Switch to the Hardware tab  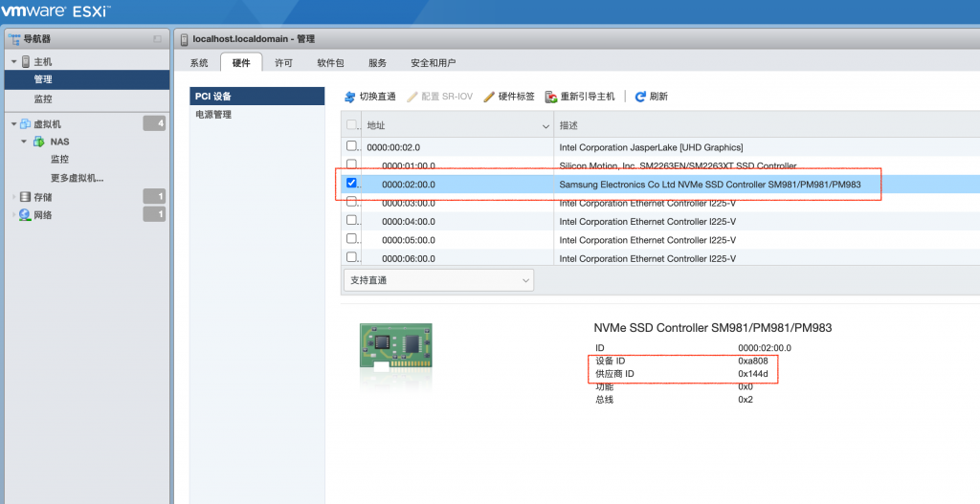(x=241, y=63)
